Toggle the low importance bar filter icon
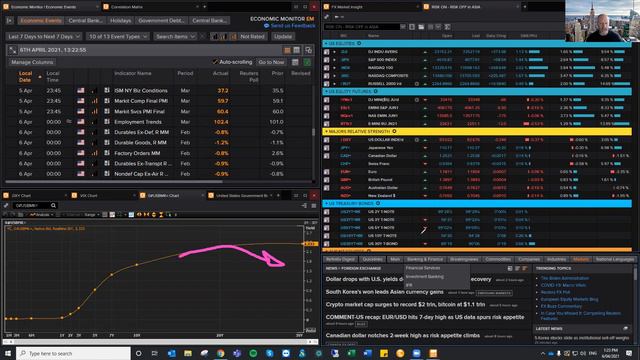Viewport: 640px width, 360px height. (x=215, y=36)
